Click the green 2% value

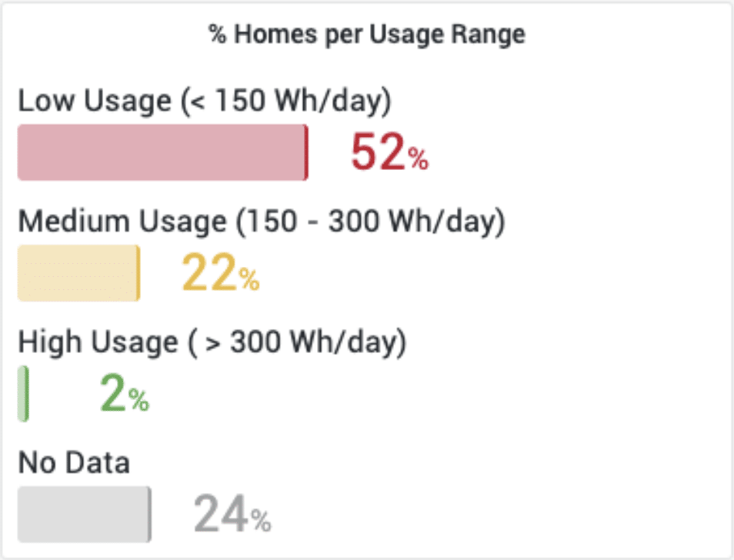124,394
